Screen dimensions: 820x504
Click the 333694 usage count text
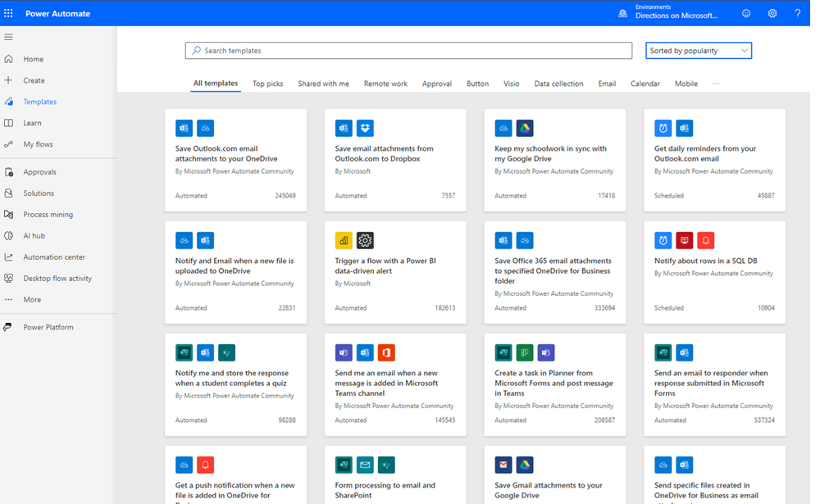tap(604, 308)
